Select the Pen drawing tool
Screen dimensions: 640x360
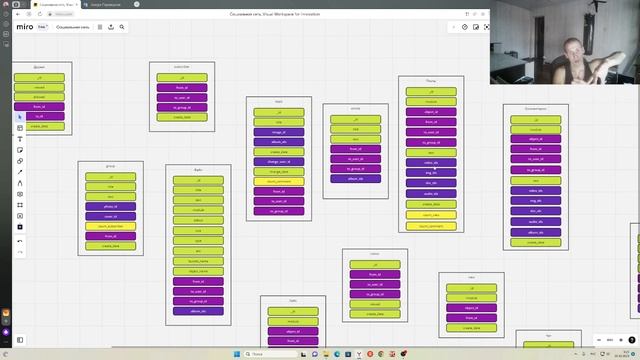point(20,183)
